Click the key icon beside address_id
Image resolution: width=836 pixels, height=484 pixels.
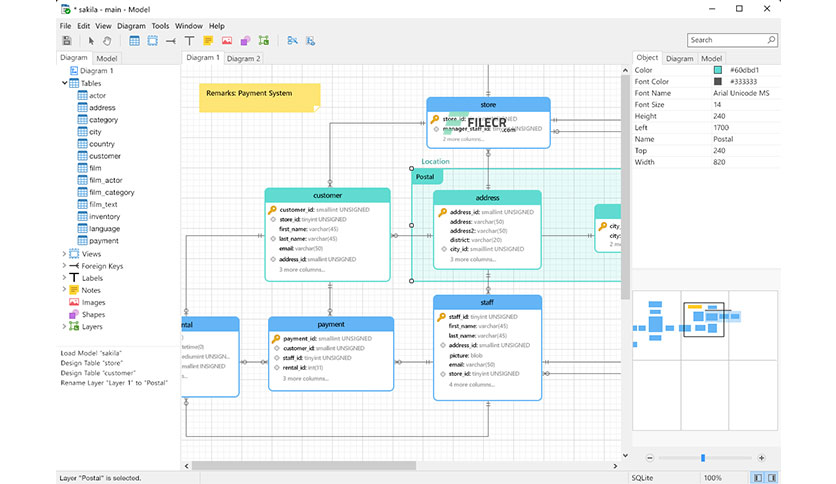click(442, 212)
